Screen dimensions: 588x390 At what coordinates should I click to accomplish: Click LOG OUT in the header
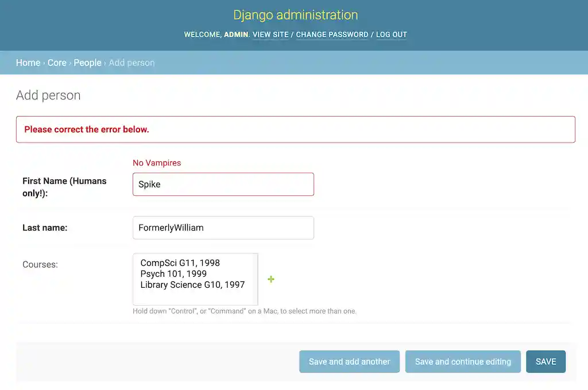click(x=391, y=34)
